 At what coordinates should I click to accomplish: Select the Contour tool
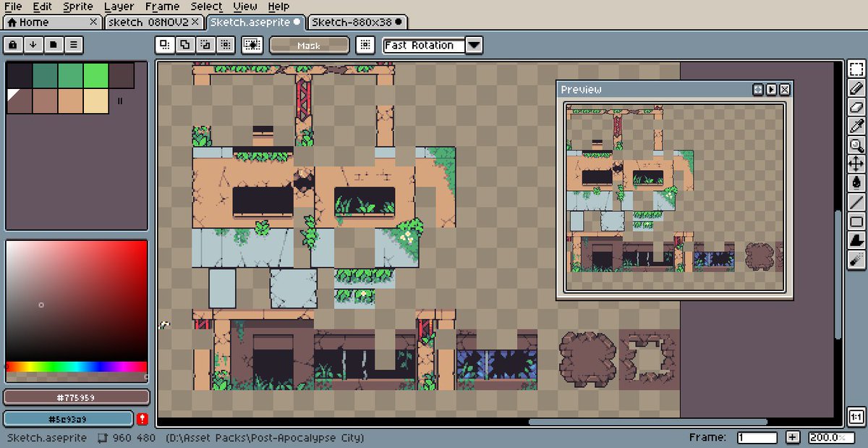856,240
